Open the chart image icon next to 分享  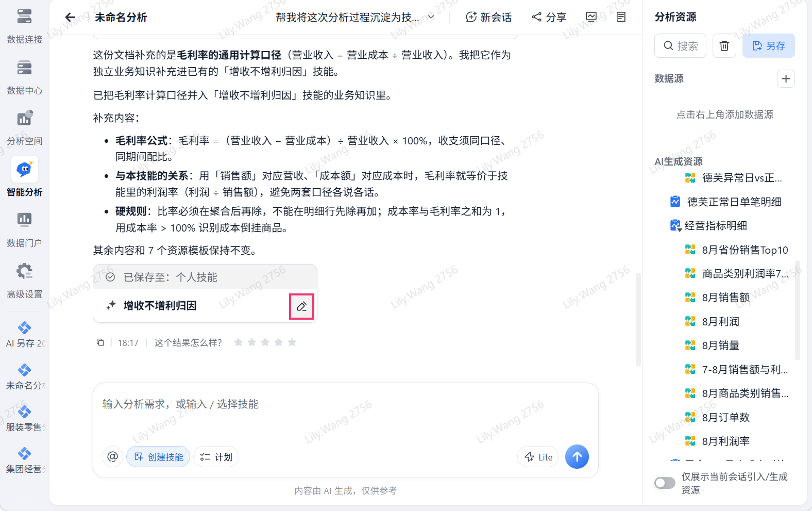(591, 17)
